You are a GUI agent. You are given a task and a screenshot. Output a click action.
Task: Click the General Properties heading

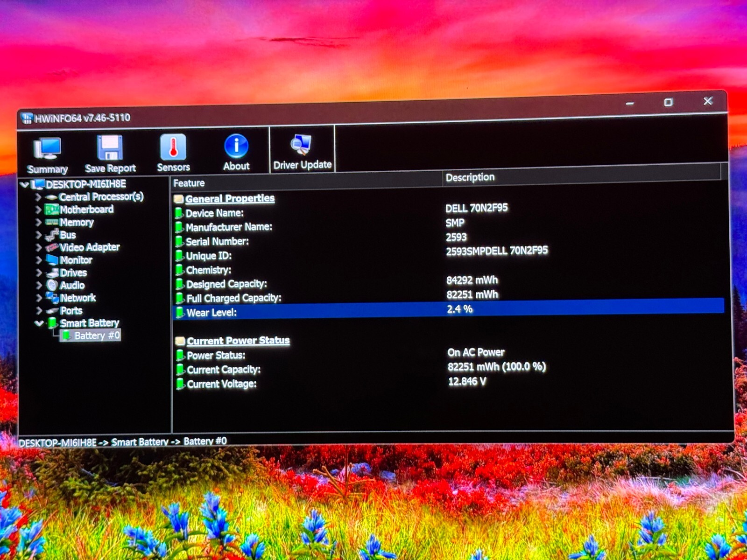coord(230,199)
